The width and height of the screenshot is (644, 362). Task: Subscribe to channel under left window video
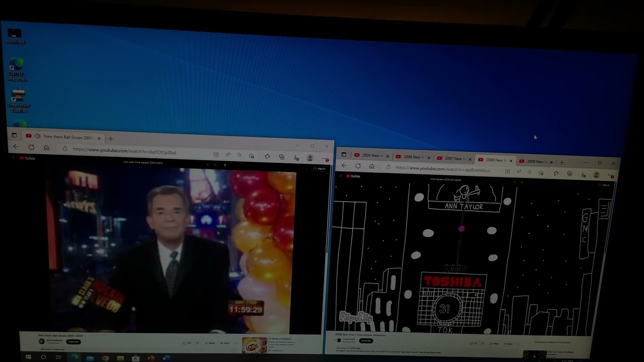[x=73, y=342]
